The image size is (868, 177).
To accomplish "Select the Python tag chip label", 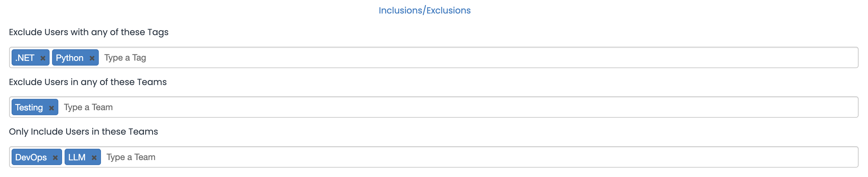I will point(69,58).
